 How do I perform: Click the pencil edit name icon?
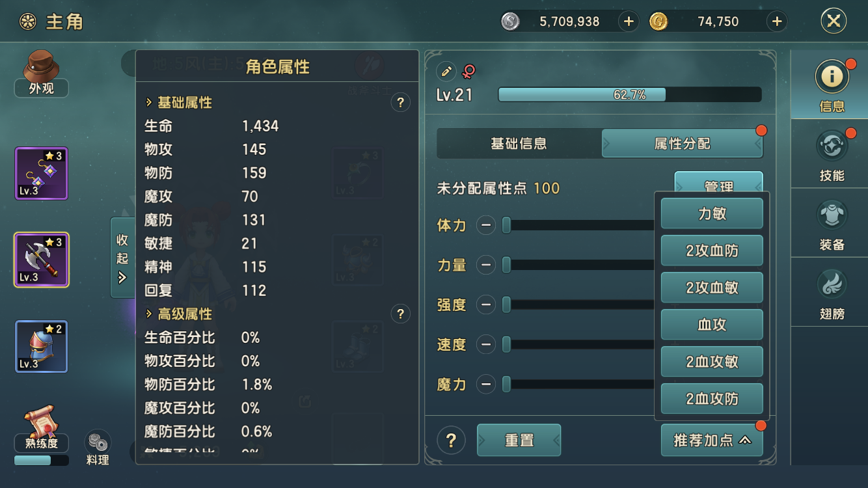[x=446, y=71]
